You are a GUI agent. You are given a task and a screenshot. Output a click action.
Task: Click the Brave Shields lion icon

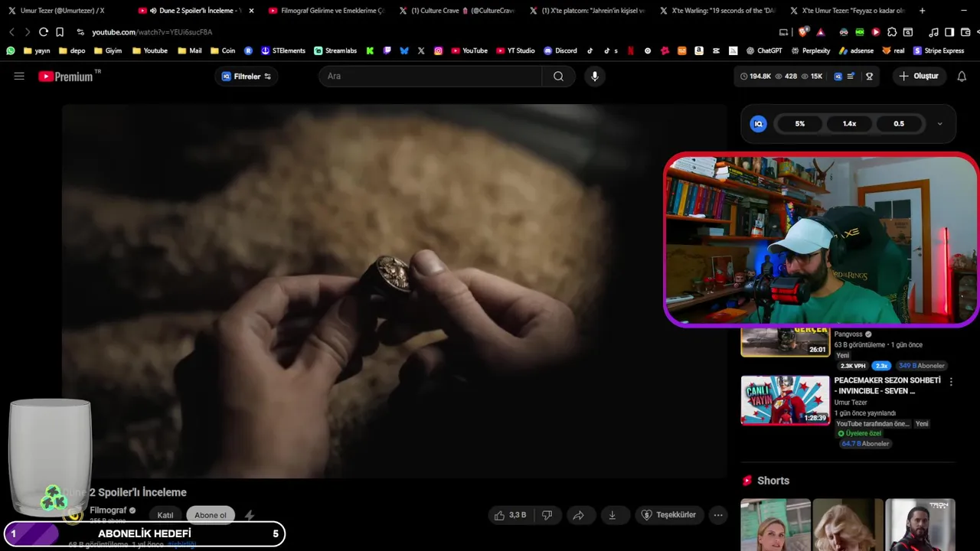pyautogui.click(x=802, y=32)
